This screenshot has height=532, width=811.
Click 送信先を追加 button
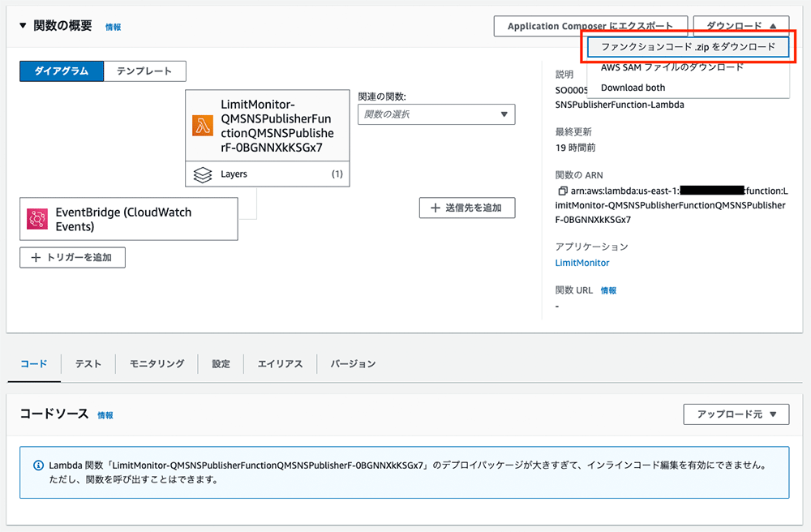pos(467,208)
